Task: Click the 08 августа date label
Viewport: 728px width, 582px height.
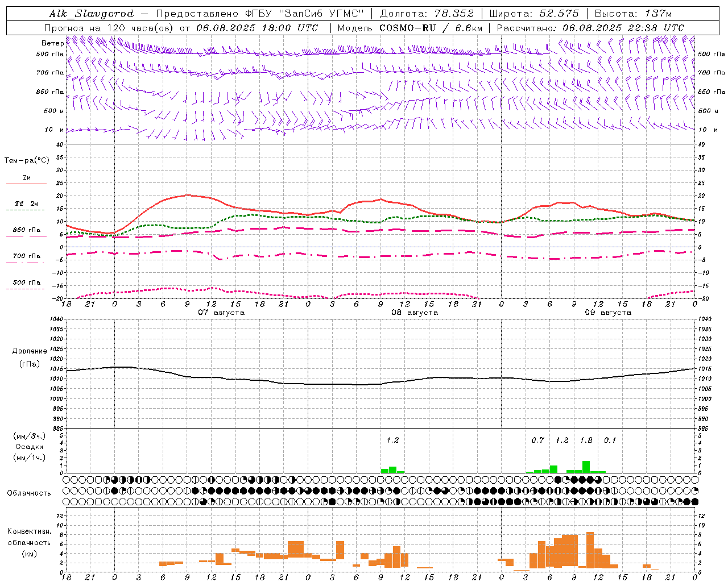Action: click(x=415, y=313)
